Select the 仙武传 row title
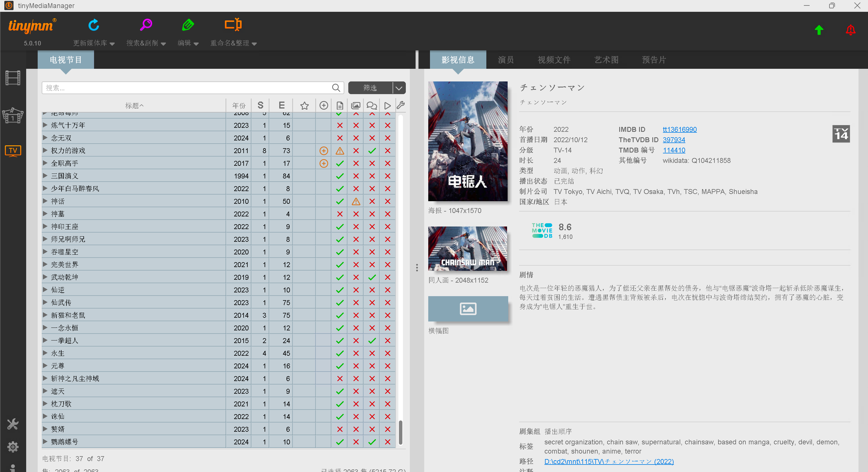The width and height of the screenshot is (868, 472). (x=61, y=302)
